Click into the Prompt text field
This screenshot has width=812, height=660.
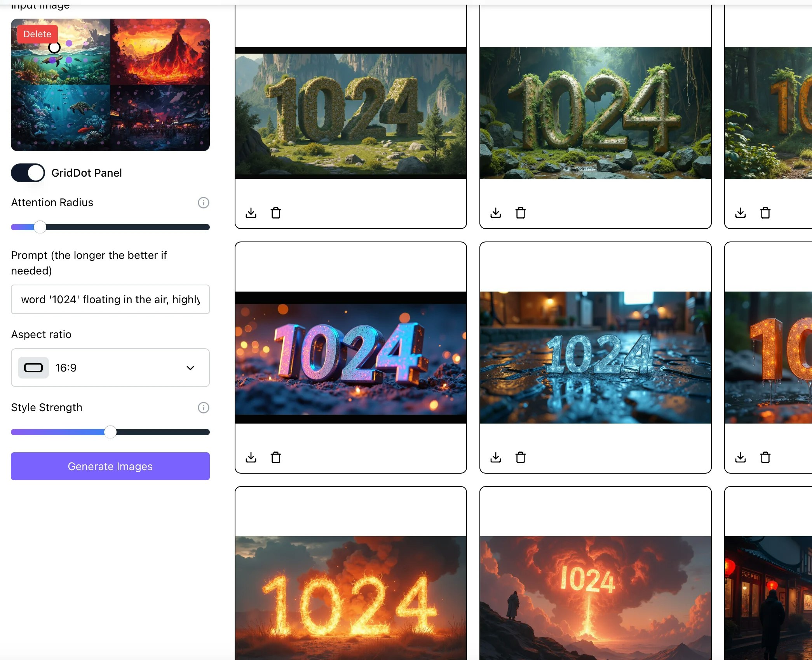tap(110, 299)
